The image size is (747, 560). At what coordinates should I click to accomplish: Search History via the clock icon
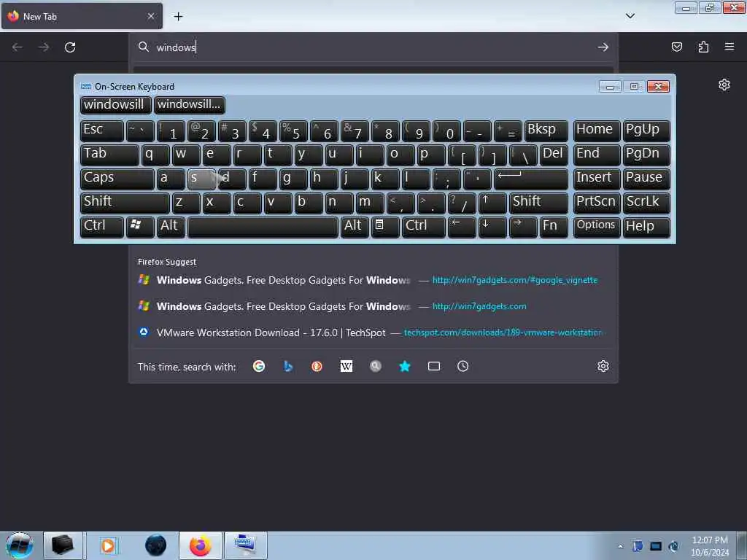coord(463,366)
